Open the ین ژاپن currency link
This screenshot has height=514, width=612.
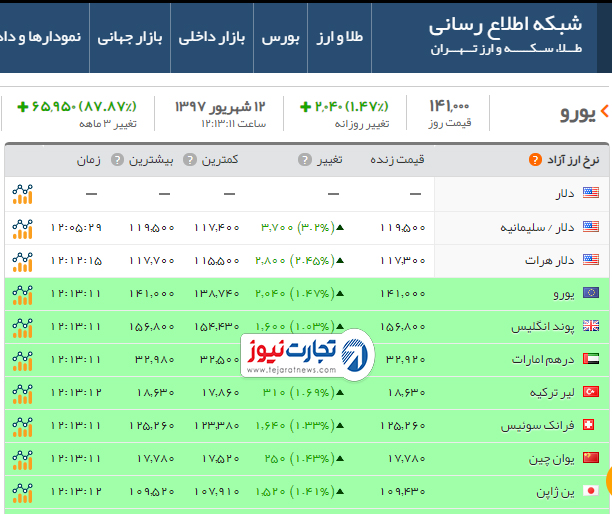tap(555, 493)
